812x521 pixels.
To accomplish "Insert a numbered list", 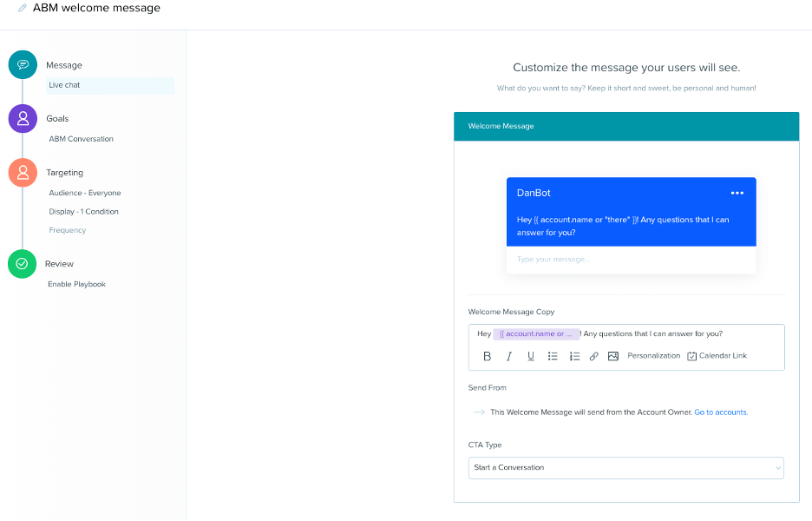I will click(574, 356).
